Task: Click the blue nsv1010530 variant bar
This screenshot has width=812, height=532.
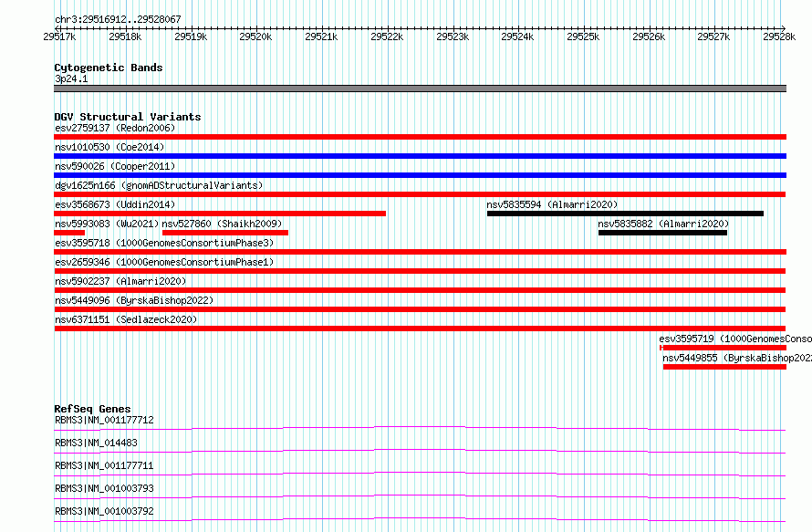Action: click(420, 156)
